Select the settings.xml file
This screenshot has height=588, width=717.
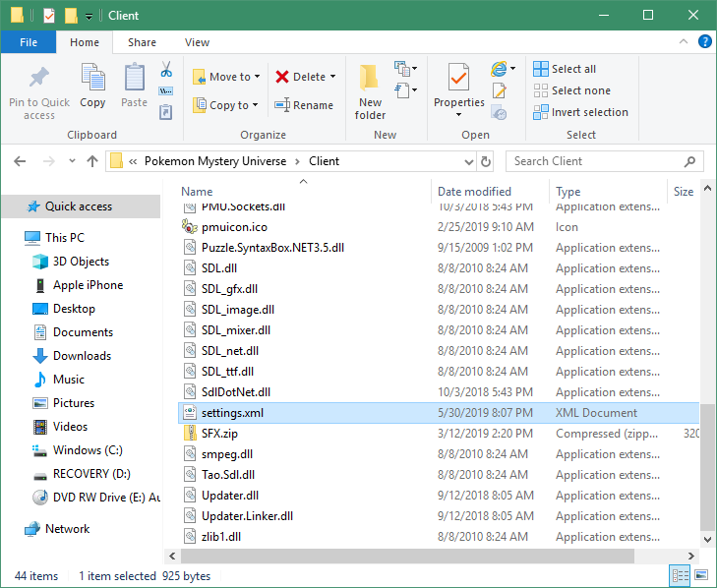[x=438, y=413]
